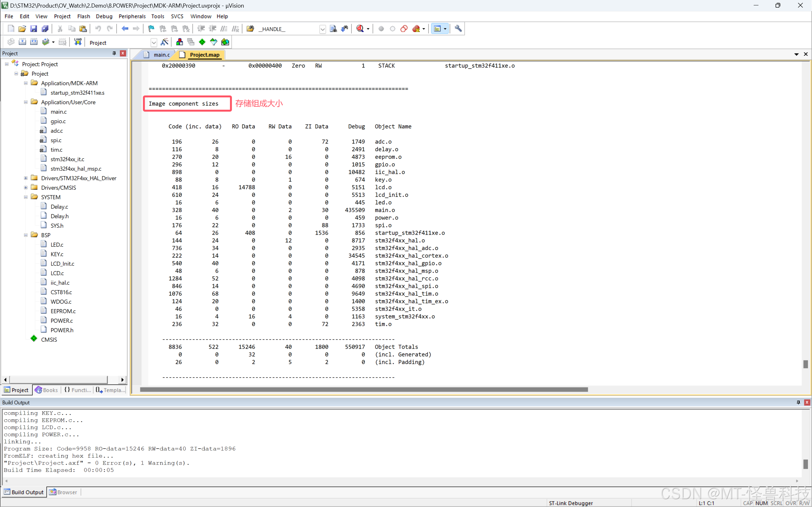Open the Manage Run-Time Environment green diamond icon
The width and height of the screenshot is (812, 507).
coord(202,42)
